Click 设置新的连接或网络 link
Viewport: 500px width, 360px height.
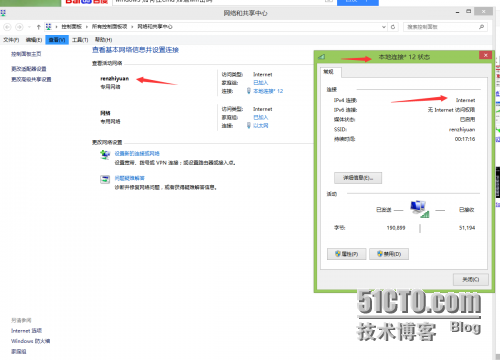click(137, 154)
